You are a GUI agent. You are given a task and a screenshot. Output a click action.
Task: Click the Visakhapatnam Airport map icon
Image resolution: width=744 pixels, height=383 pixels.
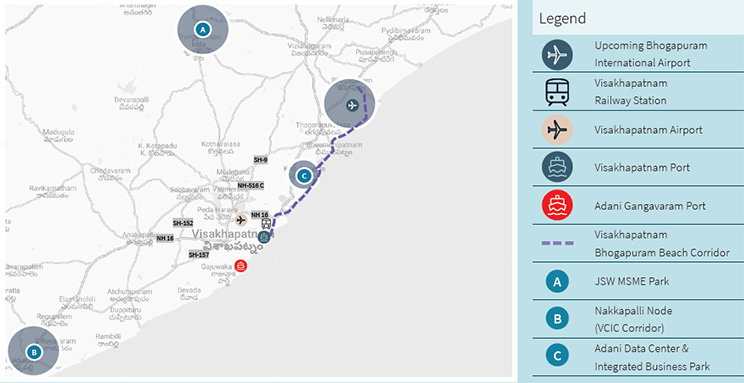[241, 220]
